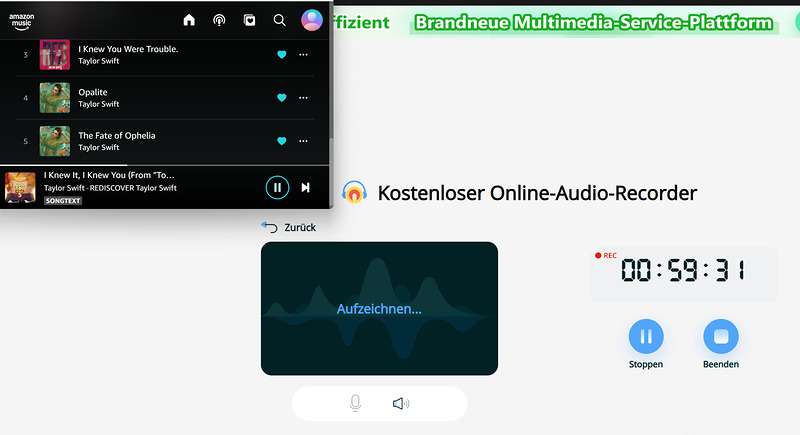This screenshot has height=435, width=800.
Task: Toggle the microphone input icon
Action: (356, 403)
